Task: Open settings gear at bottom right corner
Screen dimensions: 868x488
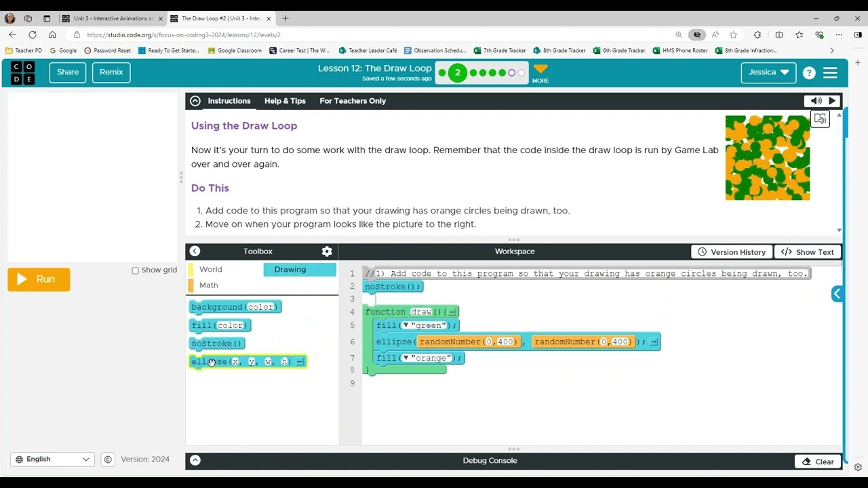Action: coord(858,467)
